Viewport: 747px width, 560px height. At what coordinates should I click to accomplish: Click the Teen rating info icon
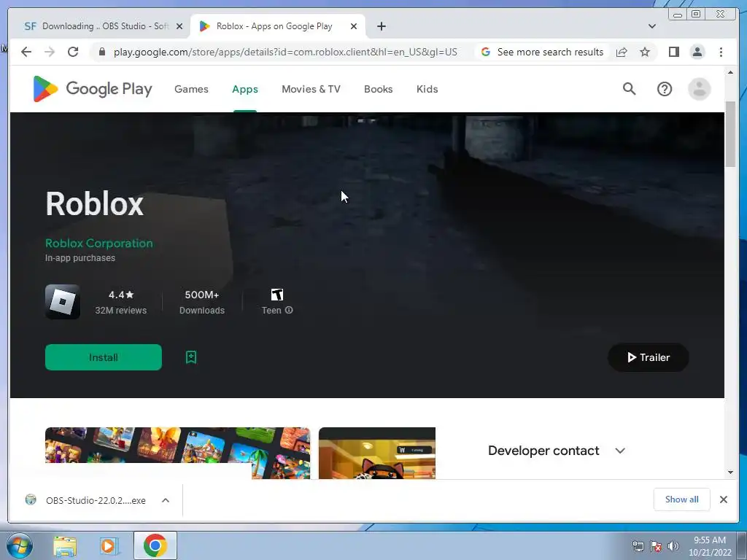(289, 310)
